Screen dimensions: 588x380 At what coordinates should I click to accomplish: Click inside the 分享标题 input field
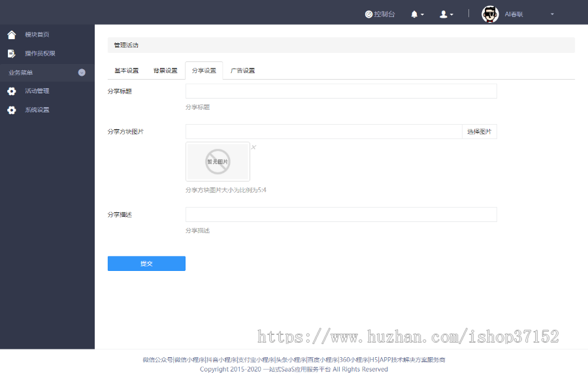tap(341, 91)
